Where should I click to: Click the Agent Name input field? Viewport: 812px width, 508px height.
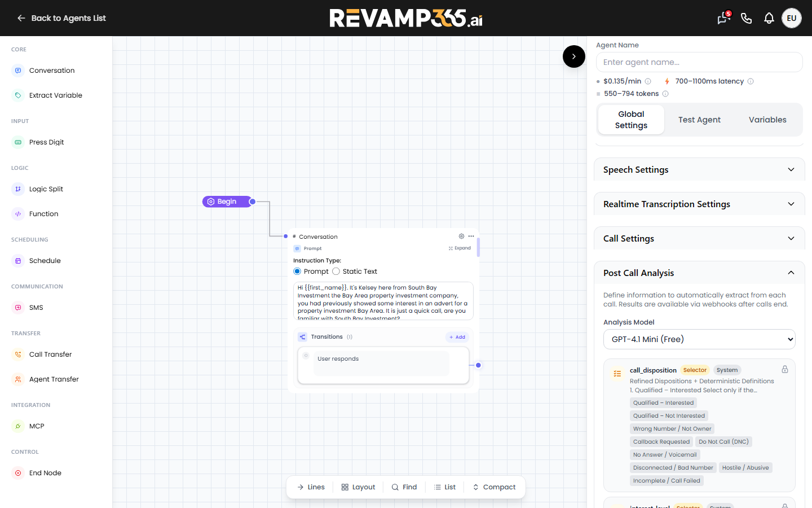[x=699, y=62]
